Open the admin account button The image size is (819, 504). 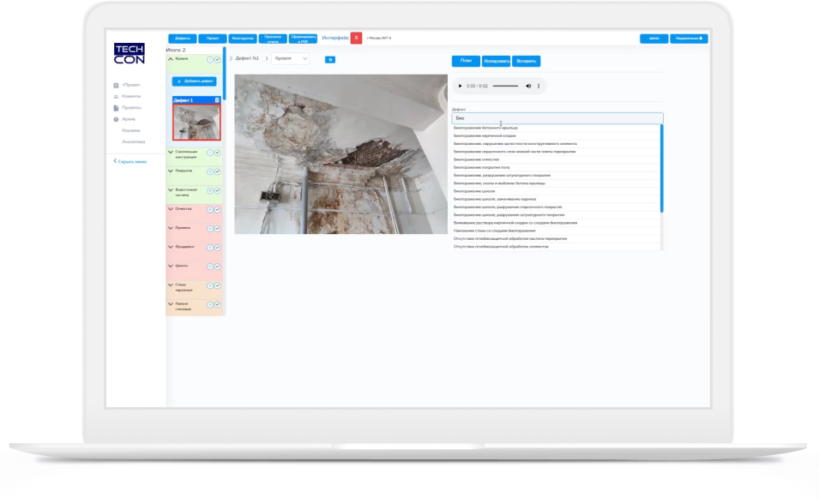coord(654,39)
